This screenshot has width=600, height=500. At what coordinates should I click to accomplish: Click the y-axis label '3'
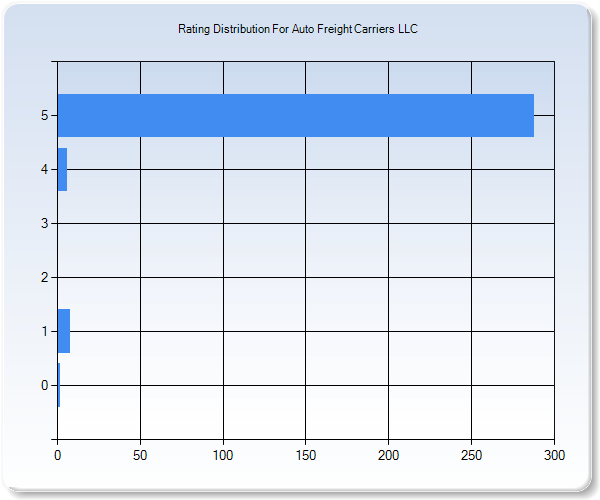(x=44, y=223)
